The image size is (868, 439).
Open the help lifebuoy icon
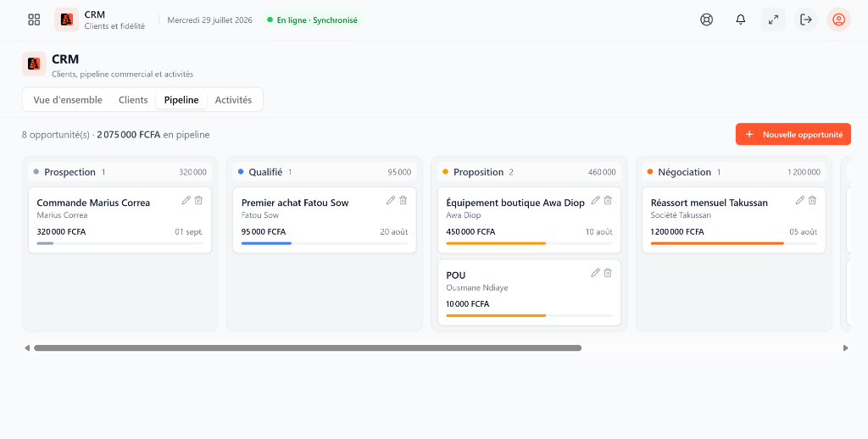(706, 20)
